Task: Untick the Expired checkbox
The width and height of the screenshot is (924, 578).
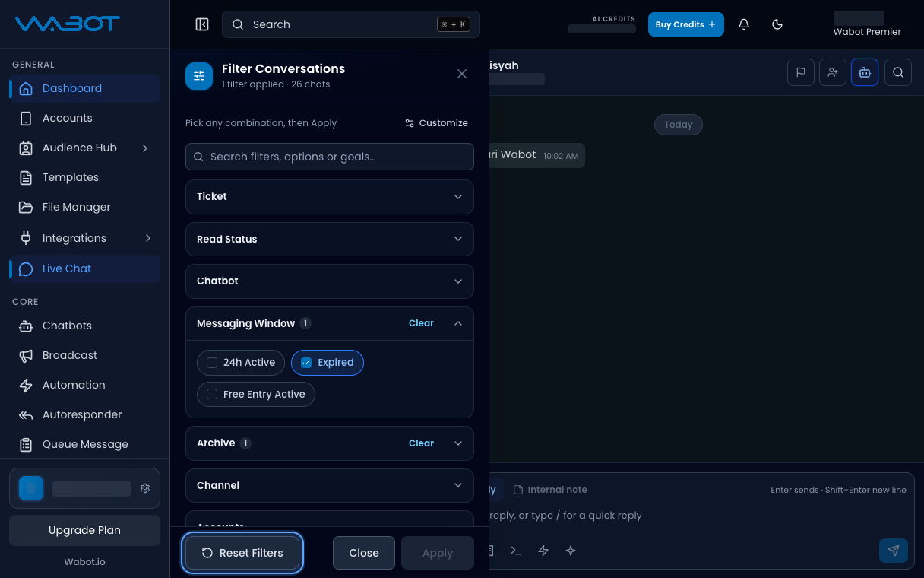Action: click(x=306, y=363)
